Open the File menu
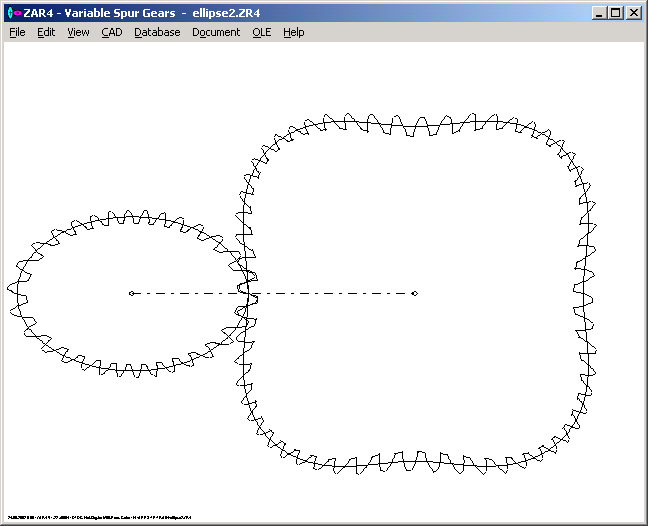648x526 pixels. point(17,32)
